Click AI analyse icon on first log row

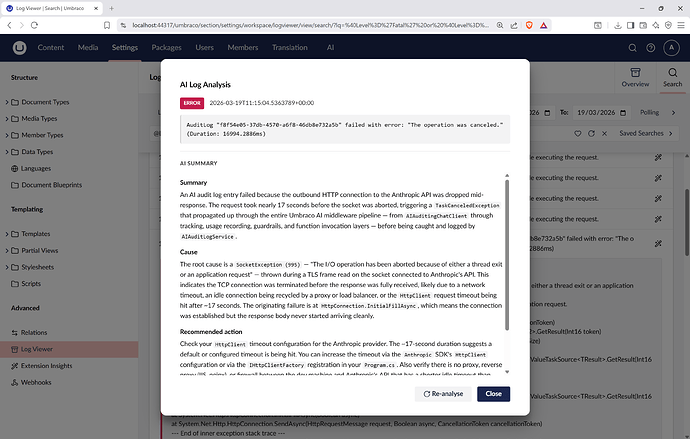(658, 157)
